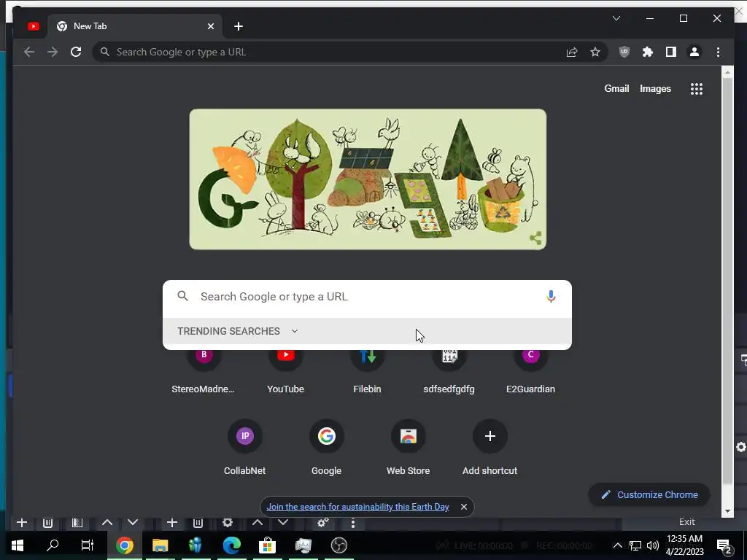Viewport: 747px width, 560px height.
Task: Open Windows taskbar search
Action: click(53, 545)
